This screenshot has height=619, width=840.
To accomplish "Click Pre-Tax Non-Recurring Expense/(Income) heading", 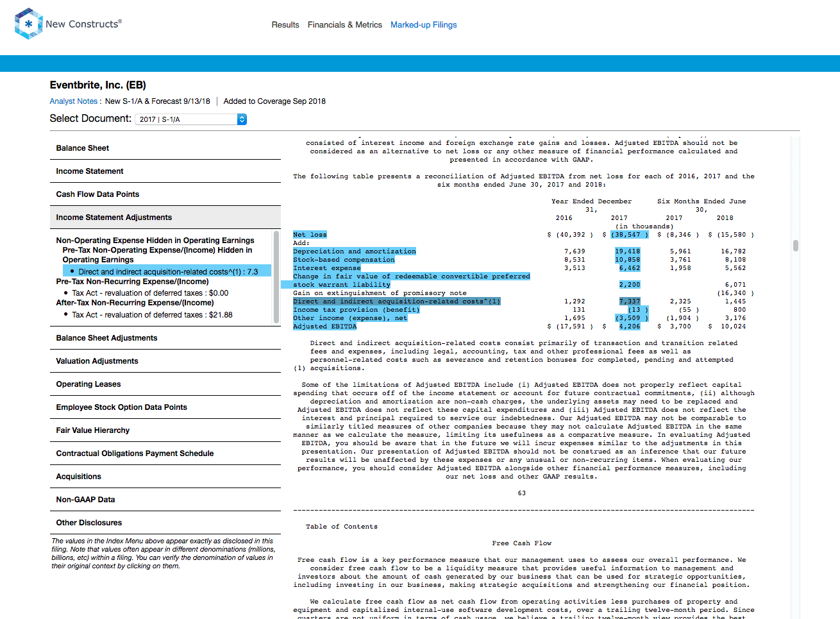I will [132, 282].
